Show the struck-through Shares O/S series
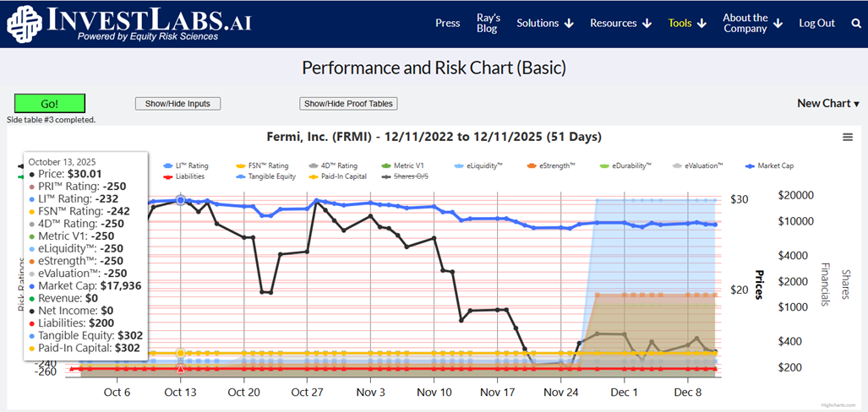Image resolution: width=868 pixels, height=412 pixels. 407,176
